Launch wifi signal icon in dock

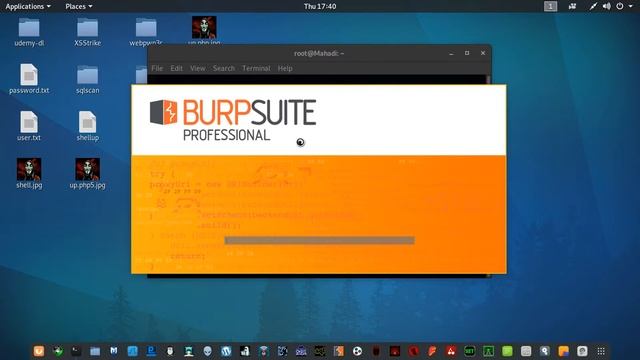(264, 351)
